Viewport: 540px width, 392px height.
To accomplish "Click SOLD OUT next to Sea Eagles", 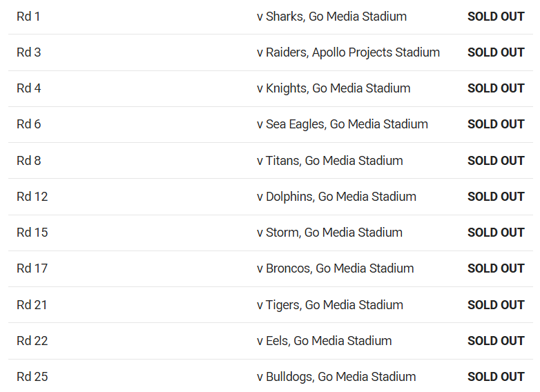I will (x=496, y=124).
